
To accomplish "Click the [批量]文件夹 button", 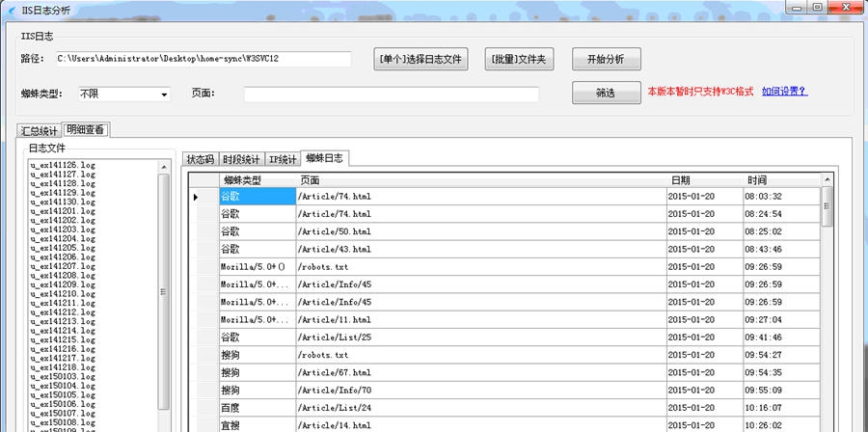I will 519,59.
